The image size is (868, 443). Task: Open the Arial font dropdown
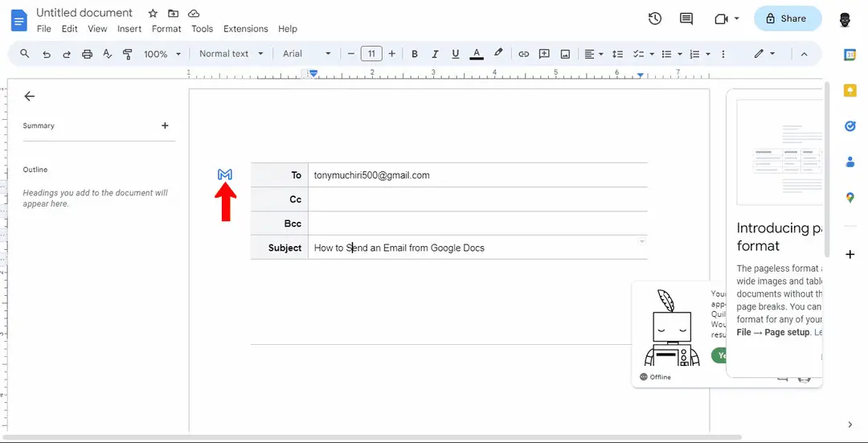coord(307,54)
